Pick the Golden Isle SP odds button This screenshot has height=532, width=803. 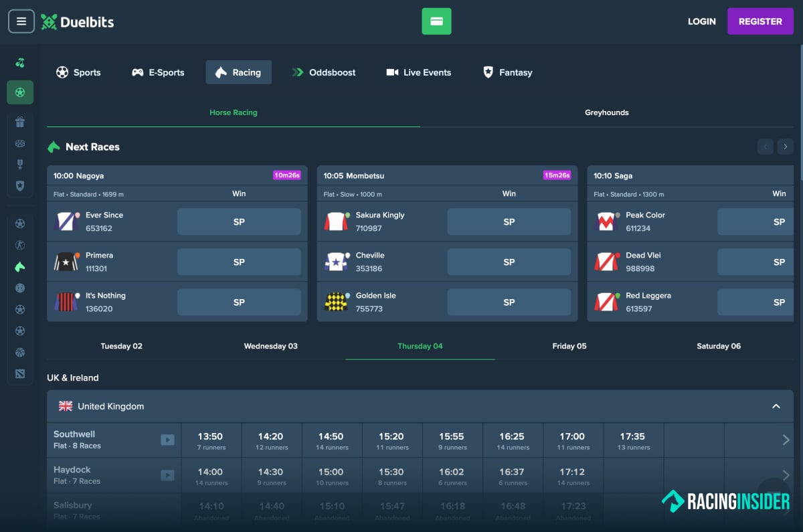(509, 302)
